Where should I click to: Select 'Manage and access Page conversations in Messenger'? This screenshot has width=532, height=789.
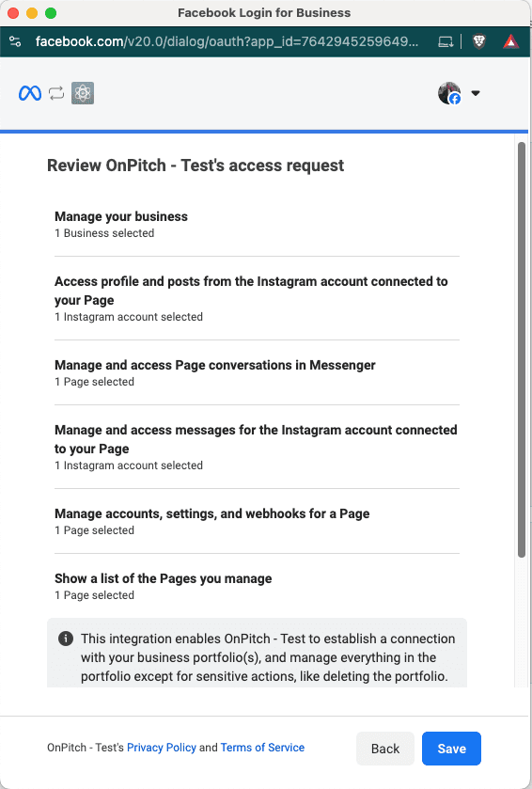[x=215, y=365]
